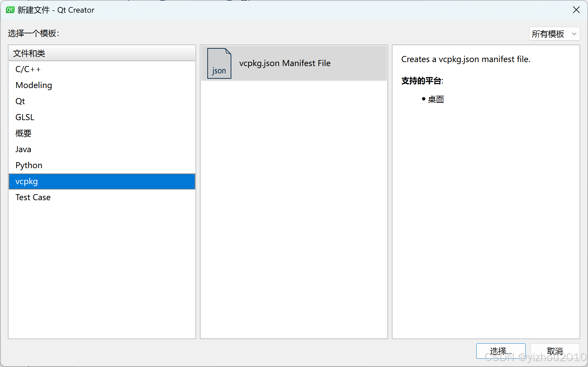Viewport: 588px width, 367px height.
Task: Close the 新建文件 dialog window
Action: 576,10
